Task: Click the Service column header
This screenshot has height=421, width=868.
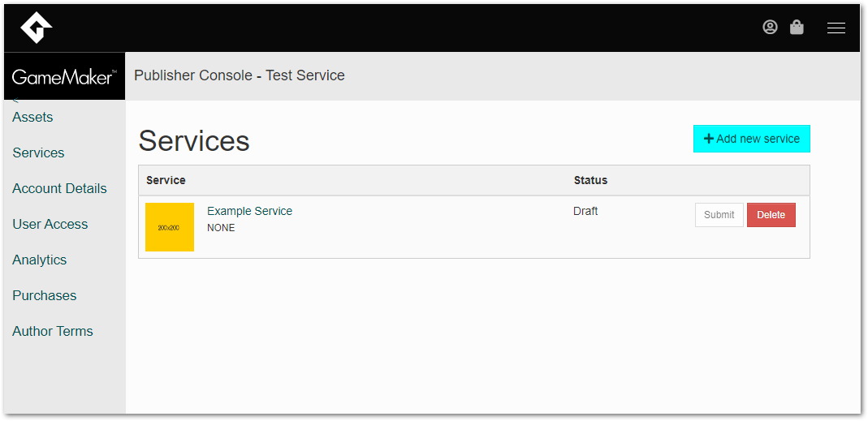Action: pos(166,180)
